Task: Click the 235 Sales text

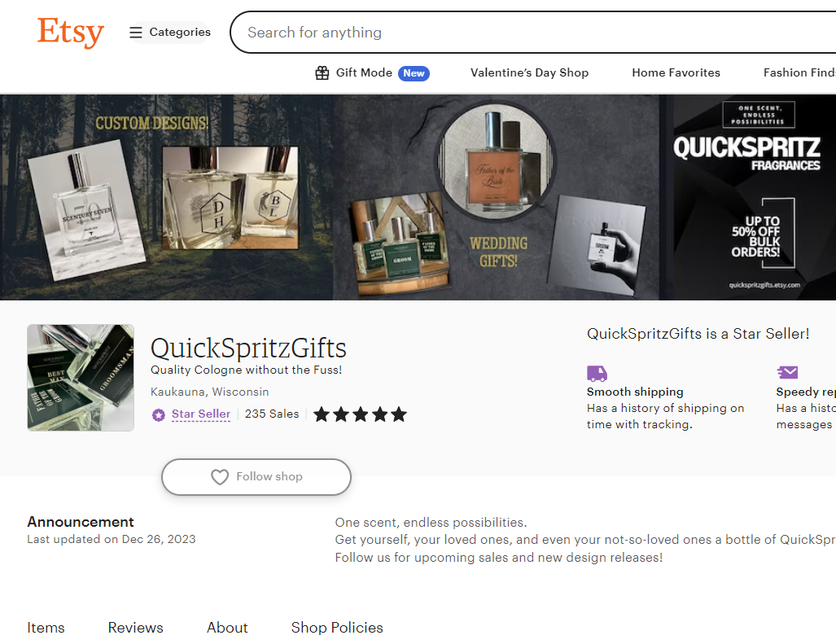Action: 272,414
